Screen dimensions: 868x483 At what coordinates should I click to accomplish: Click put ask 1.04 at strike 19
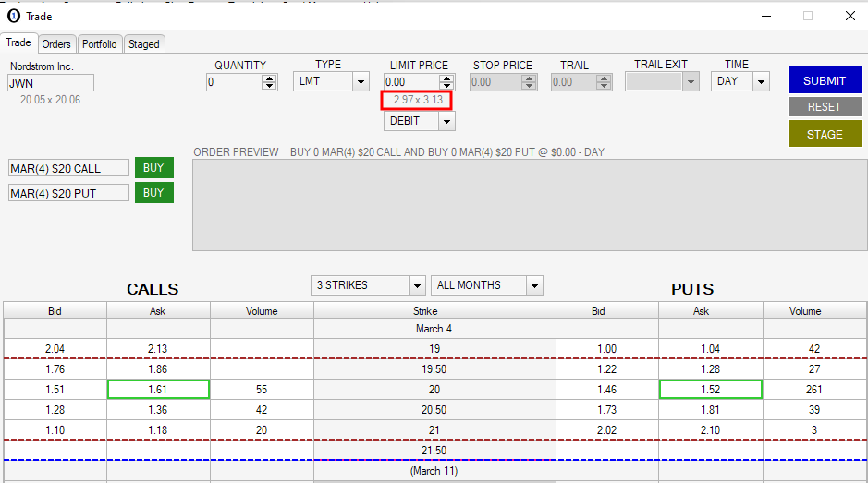(710, 348)
